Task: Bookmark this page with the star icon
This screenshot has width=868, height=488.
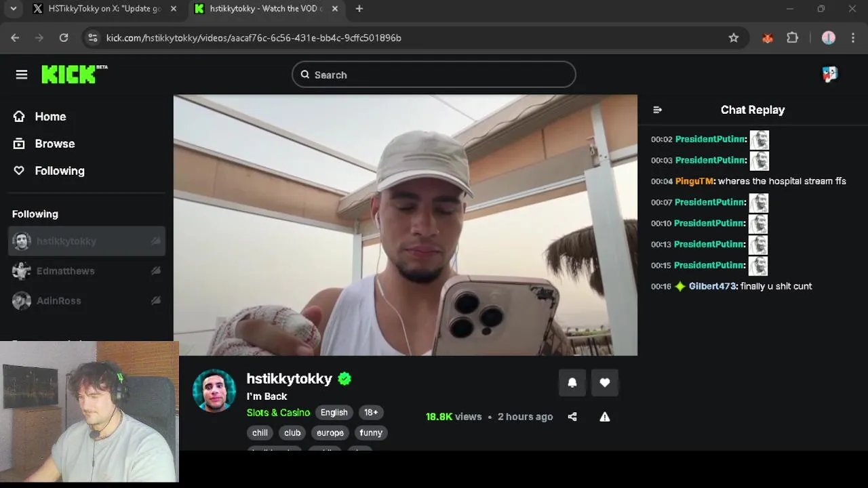Action: point(734,38)
